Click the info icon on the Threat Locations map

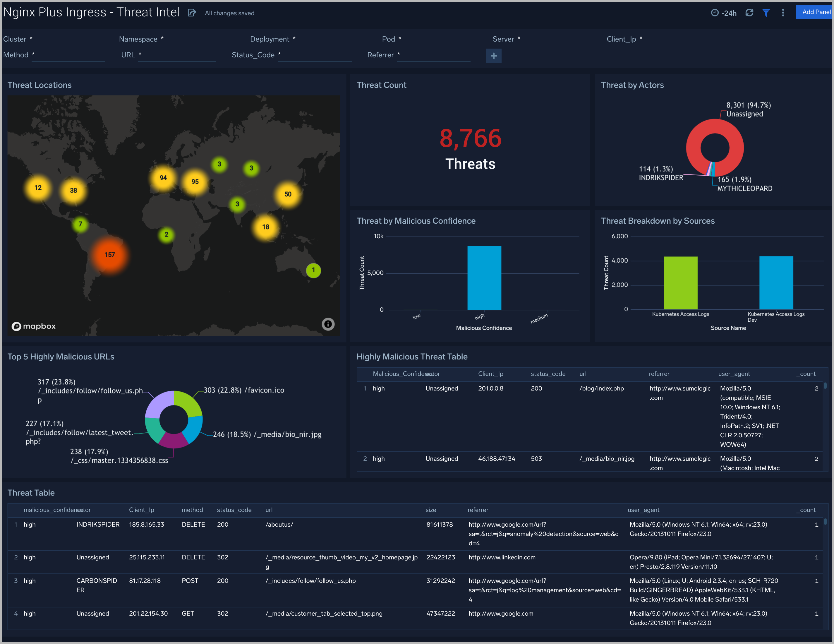pos(328,324)
